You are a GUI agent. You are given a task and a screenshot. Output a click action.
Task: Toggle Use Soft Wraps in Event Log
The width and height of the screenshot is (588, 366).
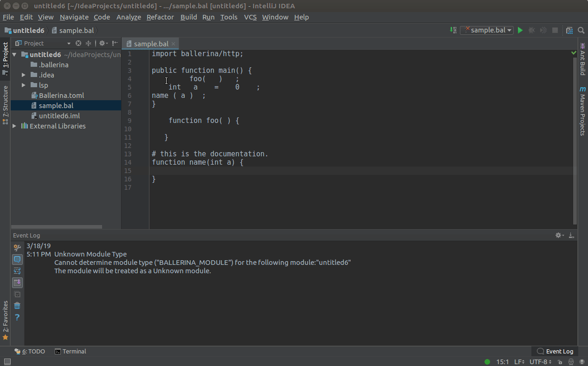(x=17, y=271)
